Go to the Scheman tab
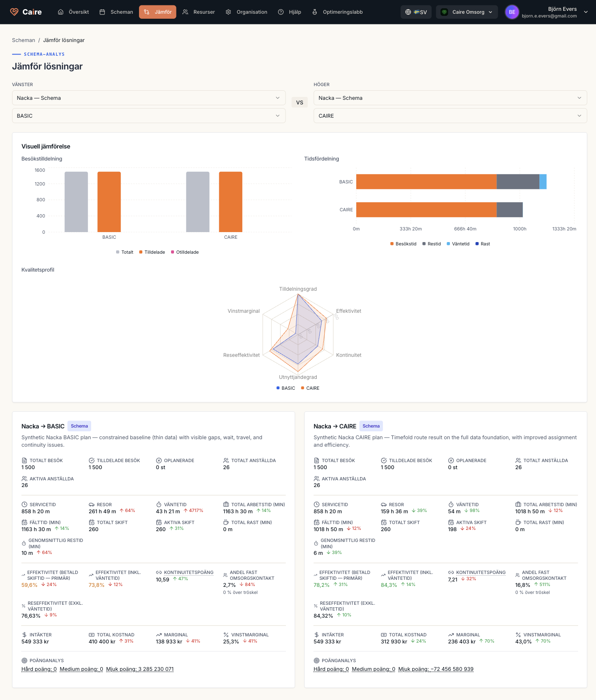Viewport: 596px width, 700px height. pyautogui.click(x=116, y=12)
